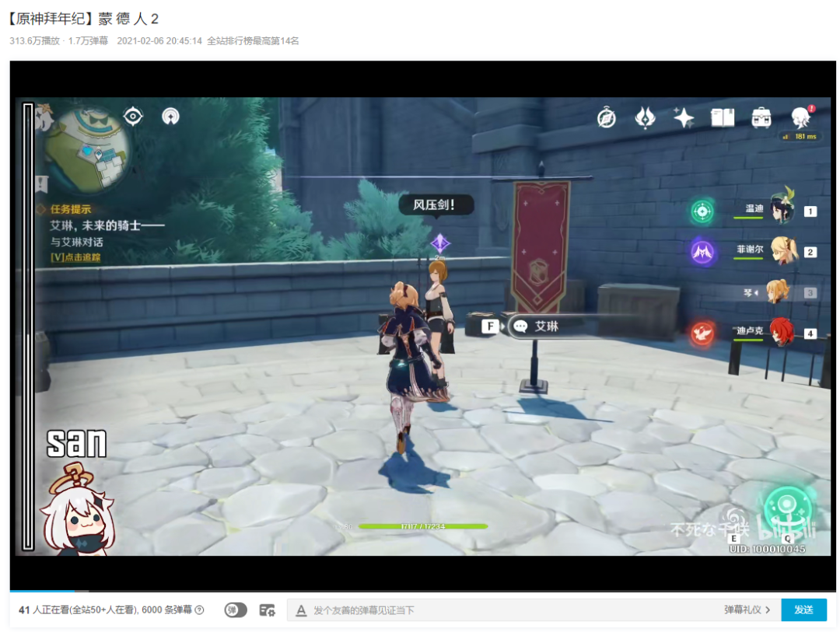Click quest objective 与艾琳对话

tap(76, 242)
